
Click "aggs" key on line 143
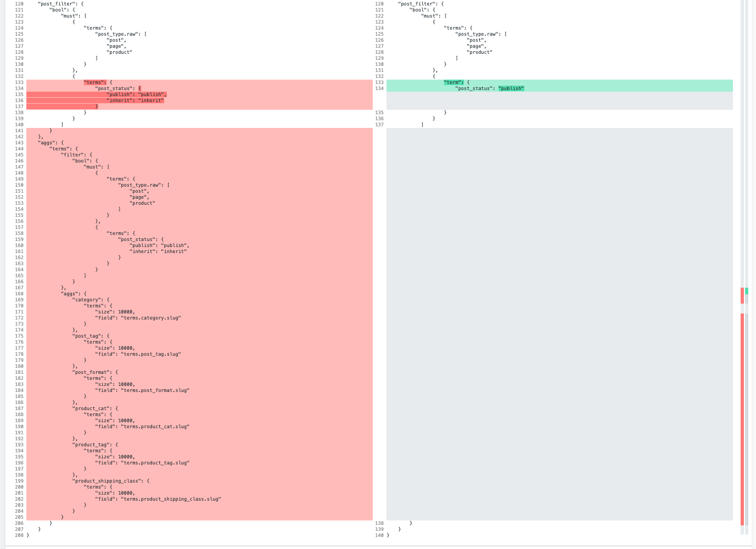[49, 142]
